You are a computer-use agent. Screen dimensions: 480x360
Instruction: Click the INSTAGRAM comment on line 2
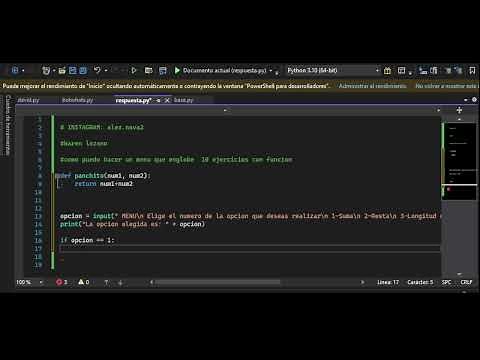pyautogui.click(x=102, y=127)
